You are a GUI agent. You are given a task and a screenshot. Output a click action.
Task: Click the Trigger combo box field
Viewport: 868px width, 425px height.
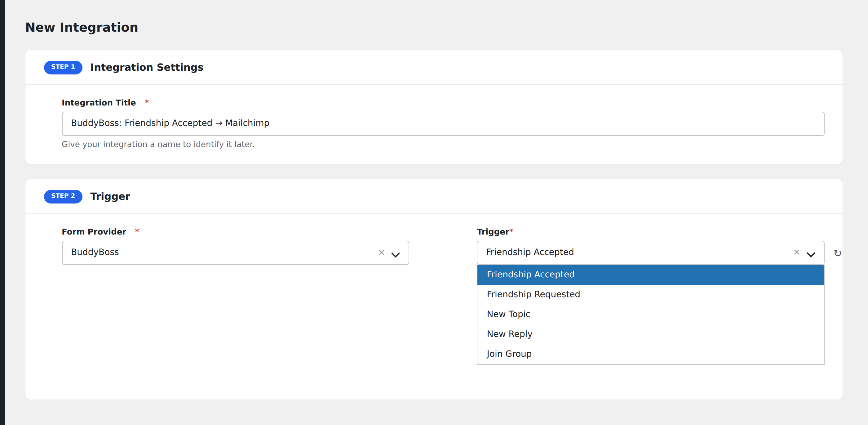point(650,253)
